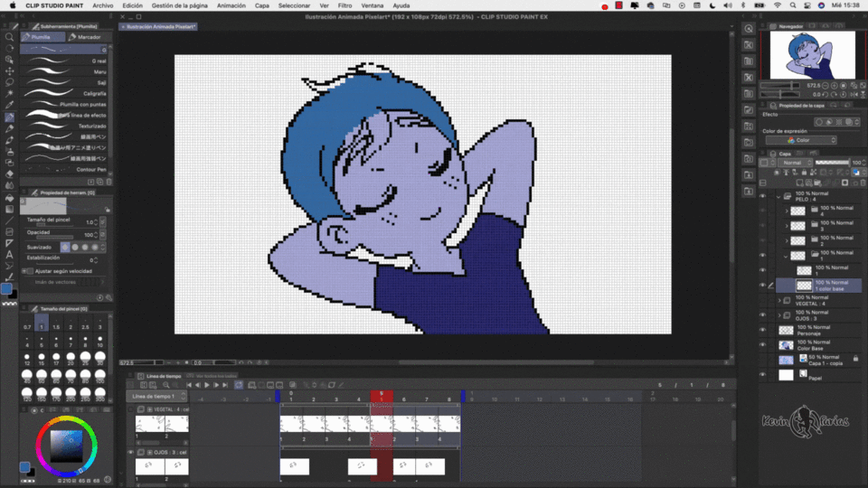Click the navigator zoom slider
Screen dimensions: 868x488
click(x=780, y=86)
